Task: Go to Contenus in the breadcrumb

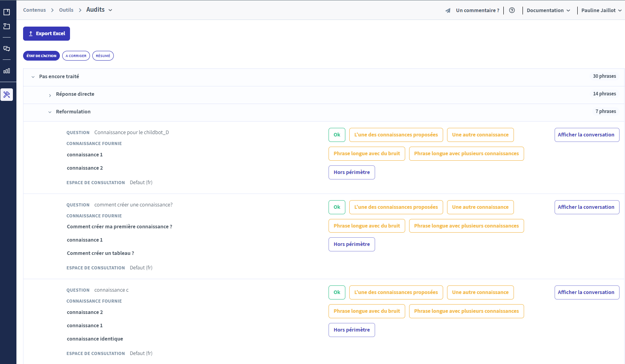Action: click(34, 10)
